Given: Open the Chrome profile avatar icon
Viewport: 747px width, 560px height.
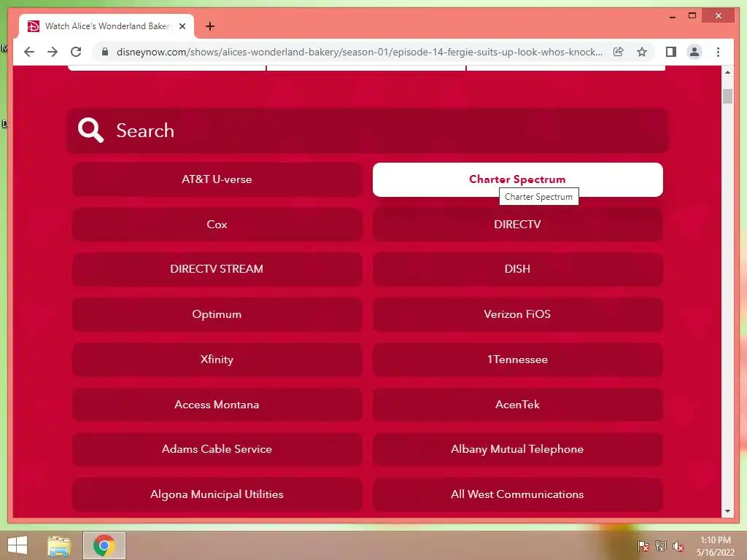Looking at the screenshot, I should [694, 52].
